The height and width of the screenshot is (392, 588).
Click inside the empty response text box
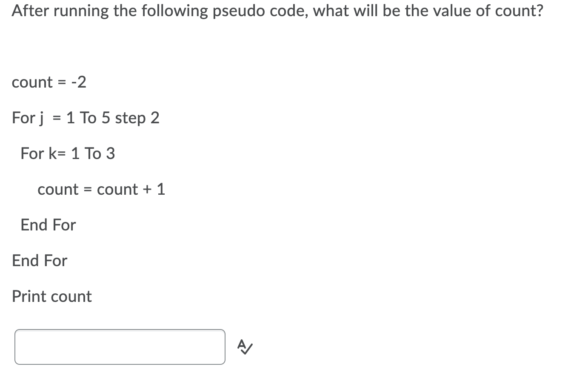[x=119, y=347]
